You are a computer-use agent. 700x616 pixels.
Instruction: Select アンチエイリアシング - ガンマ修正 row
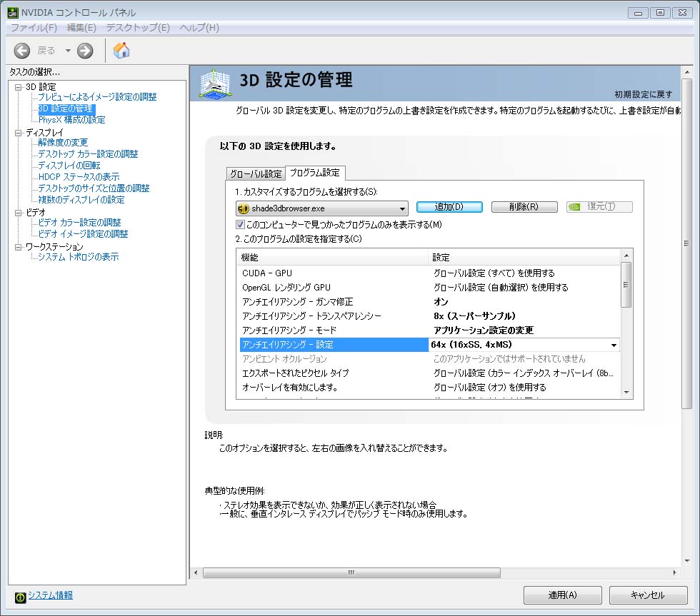[429, 301]
